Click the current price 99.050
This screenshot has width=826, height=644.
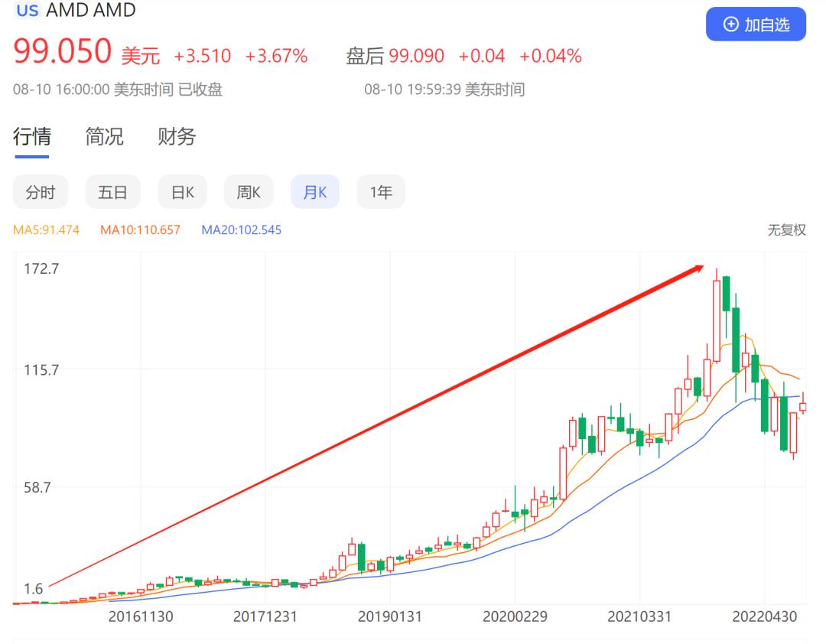tap(62, 51)
